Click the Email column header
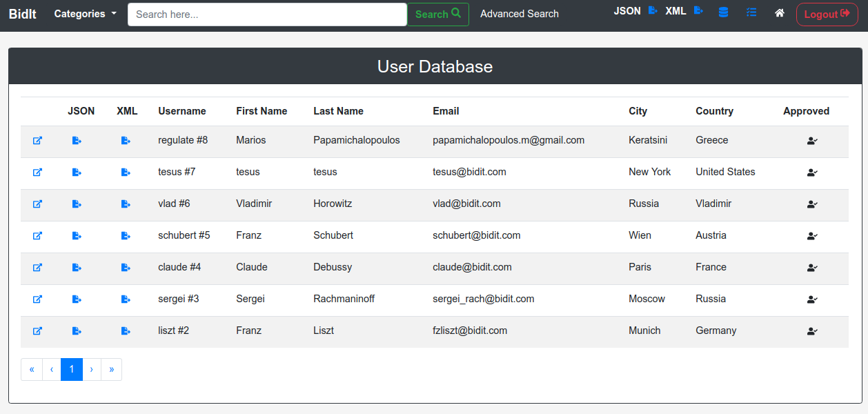 446,111
